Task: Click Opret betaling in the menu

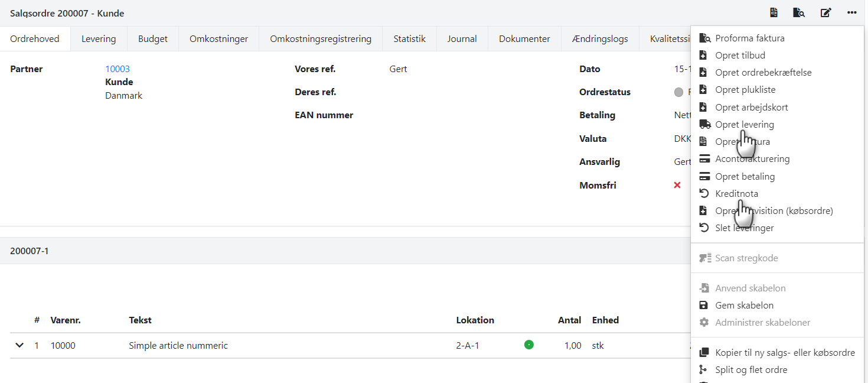Action: 745,177
